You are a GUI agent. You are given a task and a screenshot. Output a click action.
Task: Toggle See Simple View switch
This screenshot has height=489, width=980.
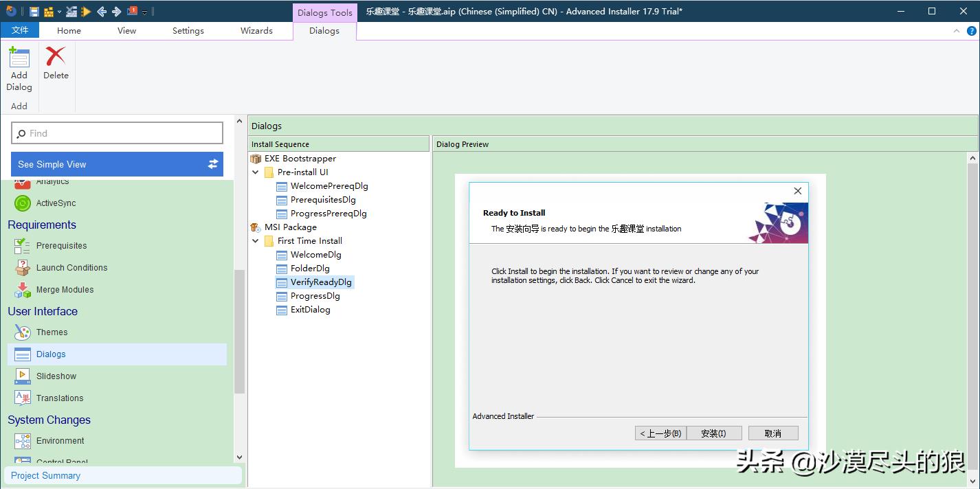(212, 164)
